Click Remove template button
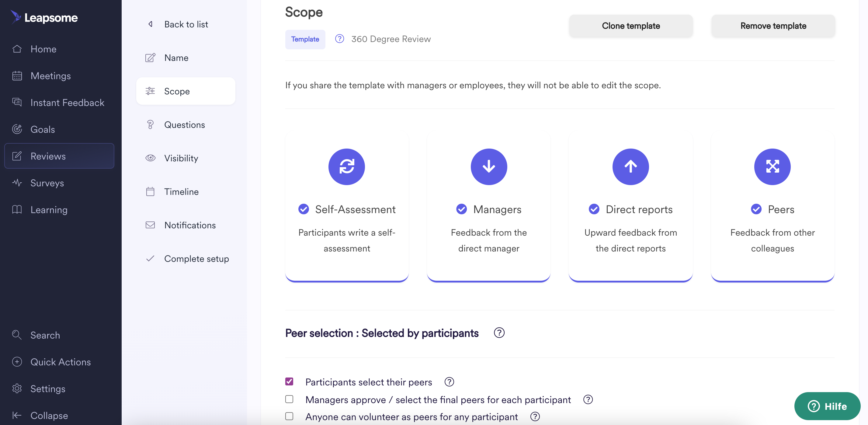The height and width of the screenshot is (425, 868). pyautogui.click(x=773, y=26)
